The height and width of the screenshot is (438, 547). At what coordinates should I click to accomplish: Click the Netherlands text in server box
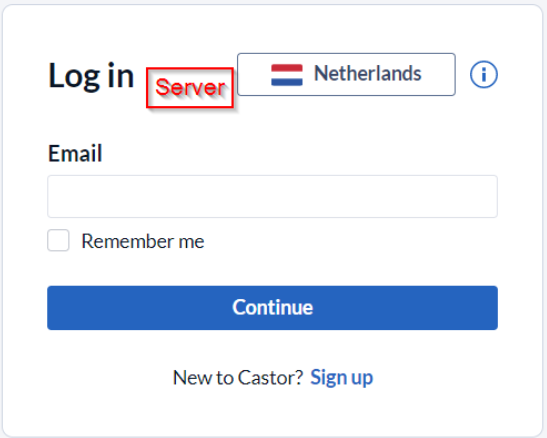(368, 73)
